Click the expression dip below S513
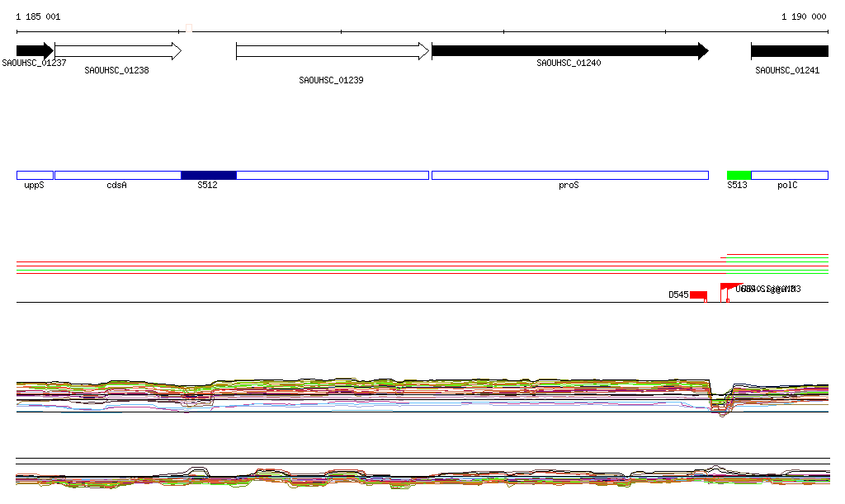Viewport: 845px width, 504px height. (x=720, y=407)
